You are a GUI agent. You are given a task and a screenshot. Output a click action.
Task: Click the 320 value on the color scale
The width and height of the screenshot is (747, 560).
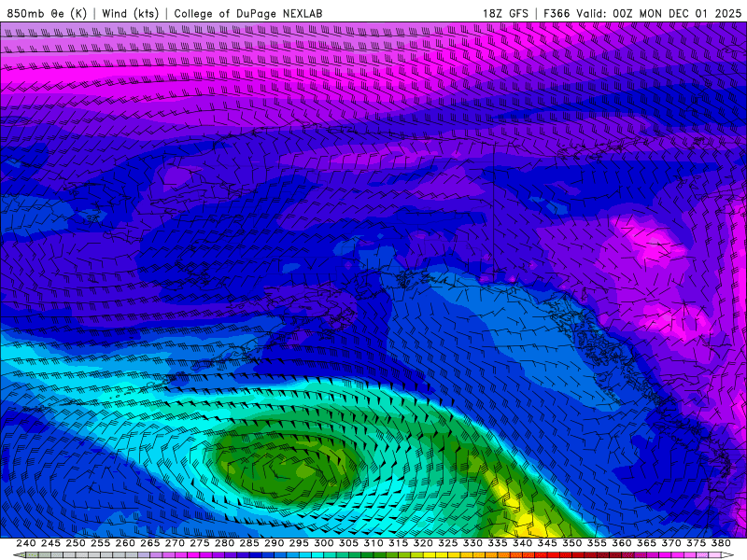pos(423,543)
